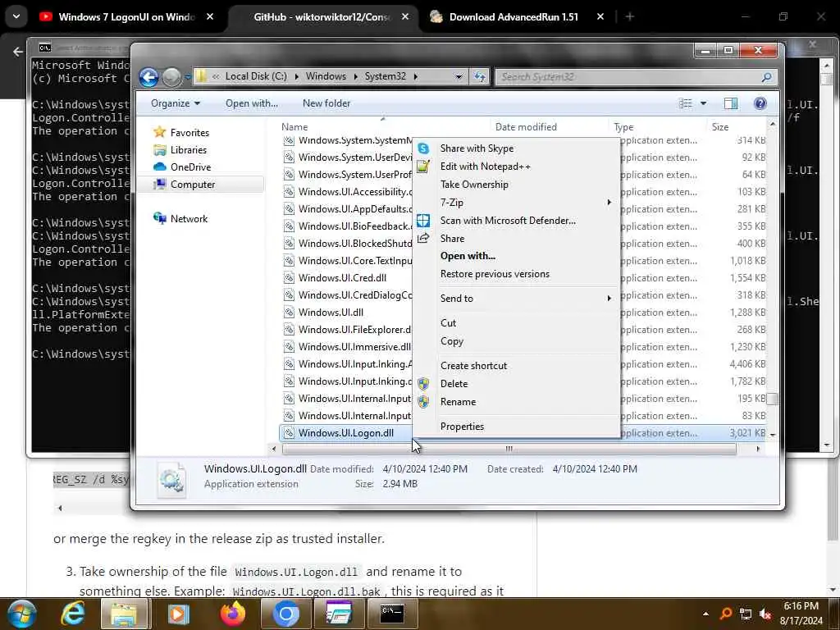Screen dimensions: 840x630
Task: Expand the 7-Zip submenu
Action: (x=609, y=203)
